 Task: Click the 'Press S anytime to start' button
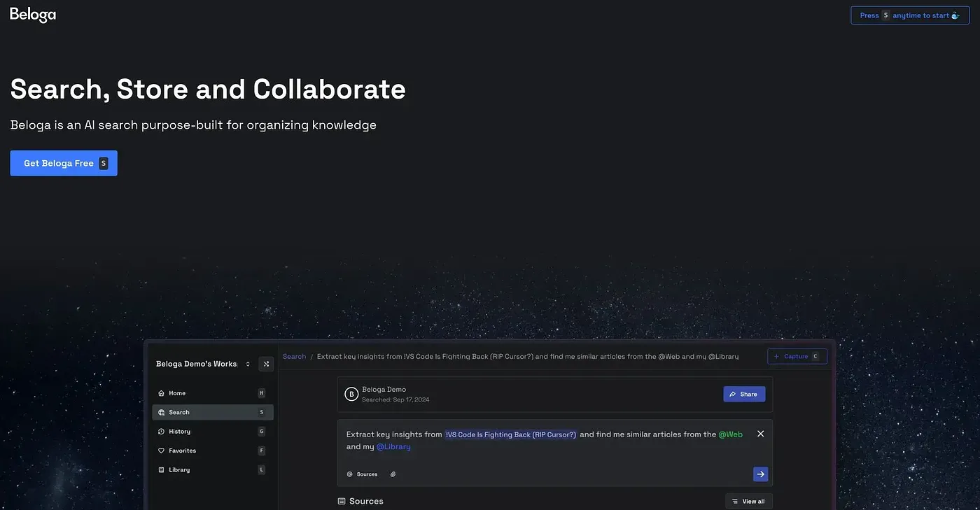click(910, 15)
